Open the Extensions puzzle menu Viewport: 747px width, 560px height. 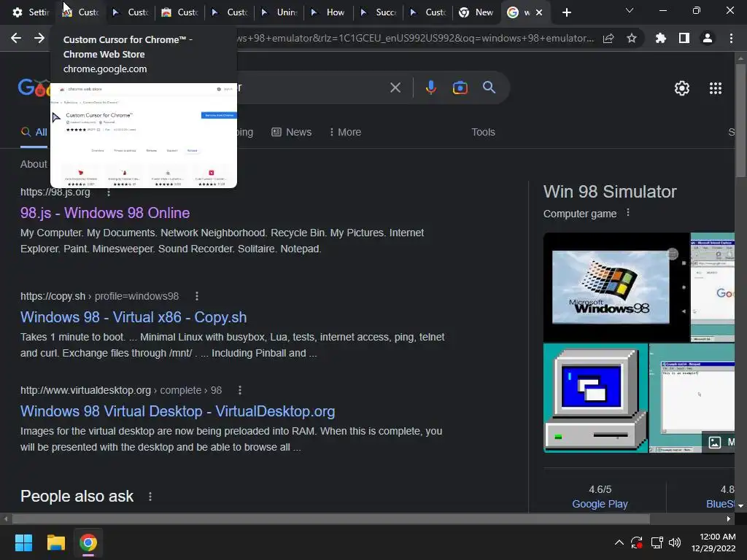pyautogui.click(x=661, y=38)
